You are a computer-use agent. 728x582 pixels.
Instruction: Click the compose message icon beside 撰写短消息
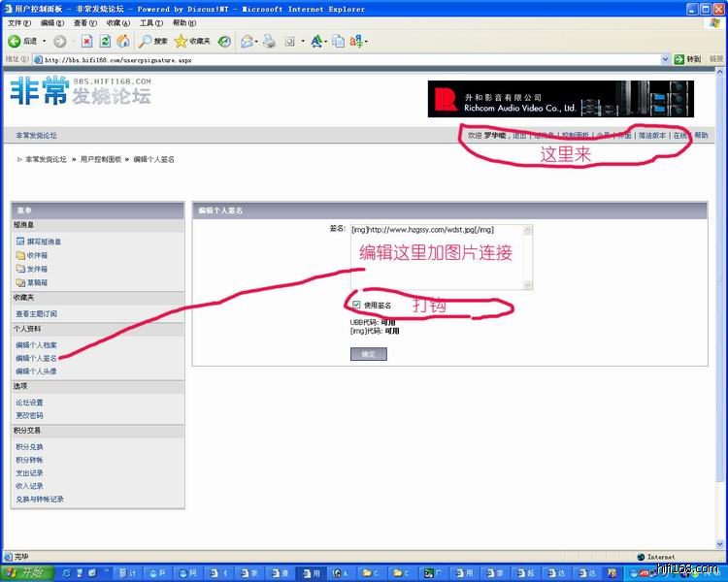[20, 242]
